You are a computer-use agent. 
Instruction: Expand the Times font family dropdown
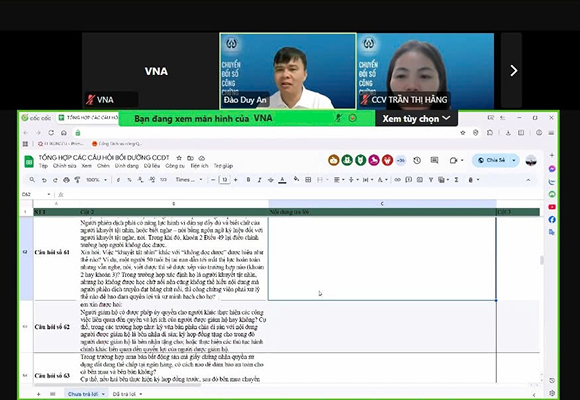[x=189, y=180]
